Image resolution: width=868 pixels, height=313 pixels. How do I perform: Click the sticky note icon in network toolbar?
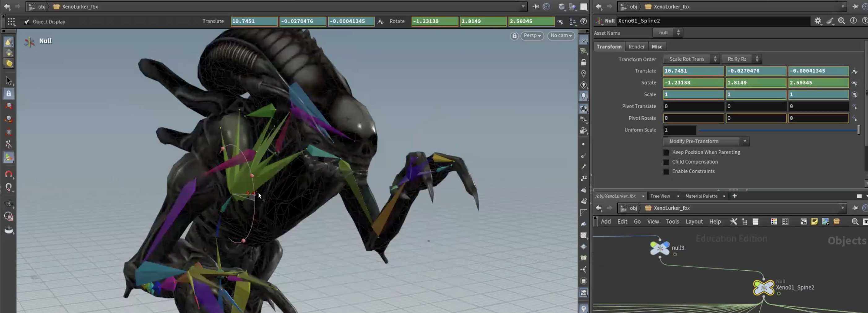tap(814, 221)
